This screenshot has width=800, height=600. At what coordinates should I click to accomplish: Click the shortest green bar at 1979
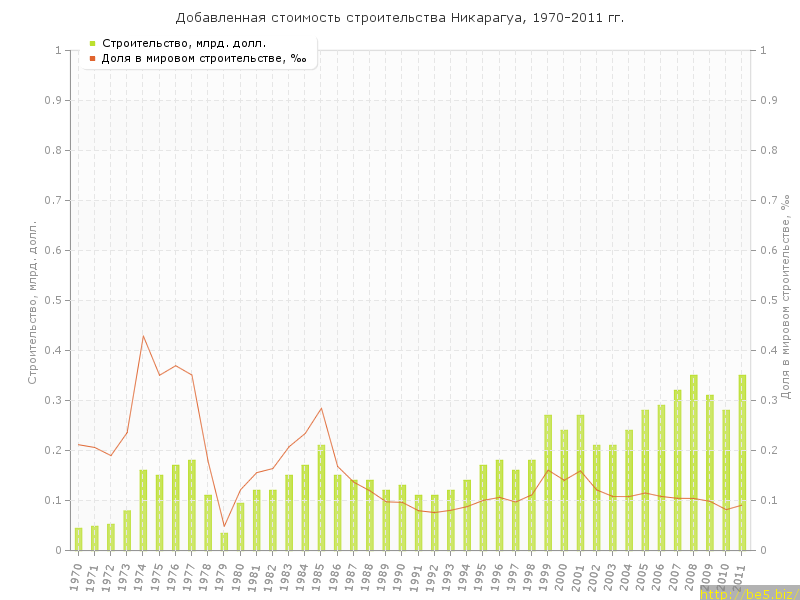click(224, 541)
